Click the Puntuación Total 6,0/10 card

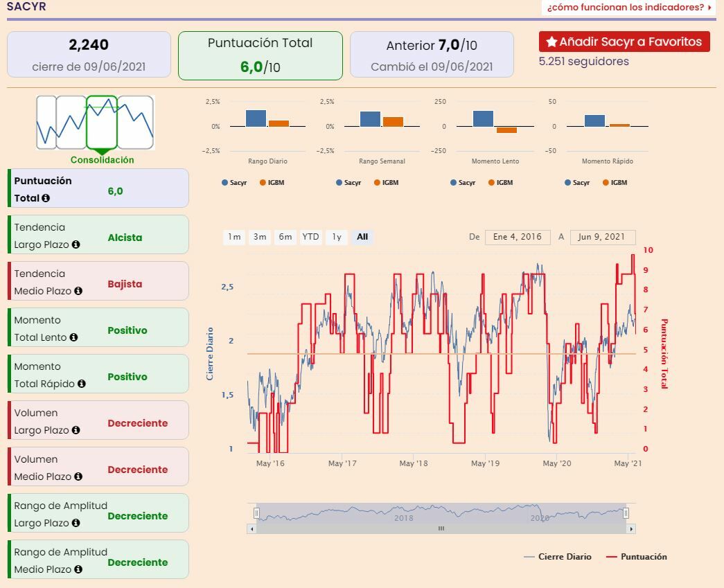click(261, 55)
